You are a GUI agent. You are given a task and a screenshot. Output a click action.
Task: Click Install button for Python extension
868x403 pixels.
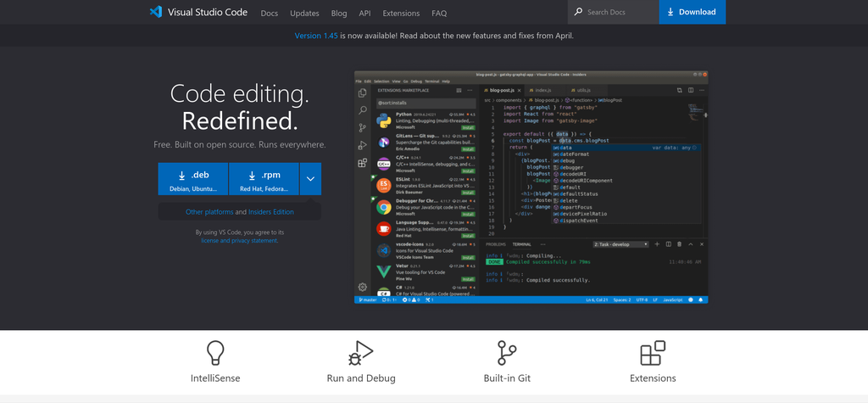click(469, 127)
